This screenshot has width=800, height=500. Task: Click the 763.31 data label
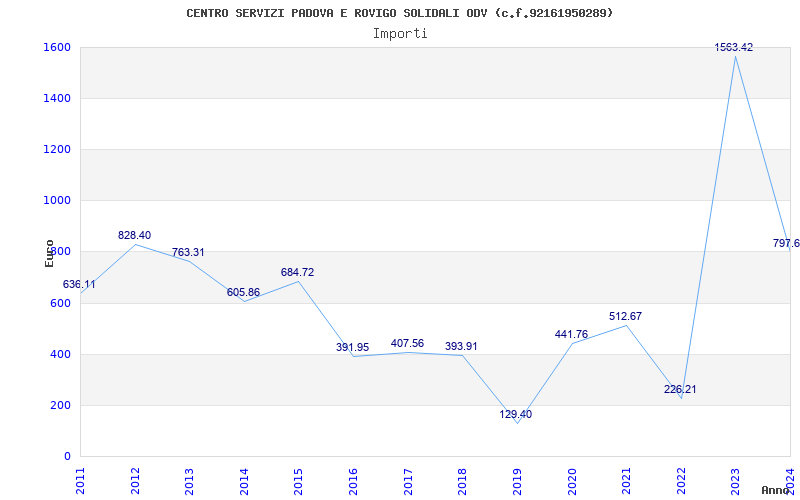pyautogui.click(x=188, y=252)
